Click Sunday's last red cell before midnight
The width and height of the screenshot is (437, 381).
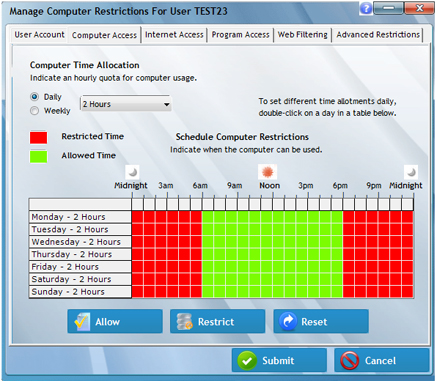[x=408, y=292]
